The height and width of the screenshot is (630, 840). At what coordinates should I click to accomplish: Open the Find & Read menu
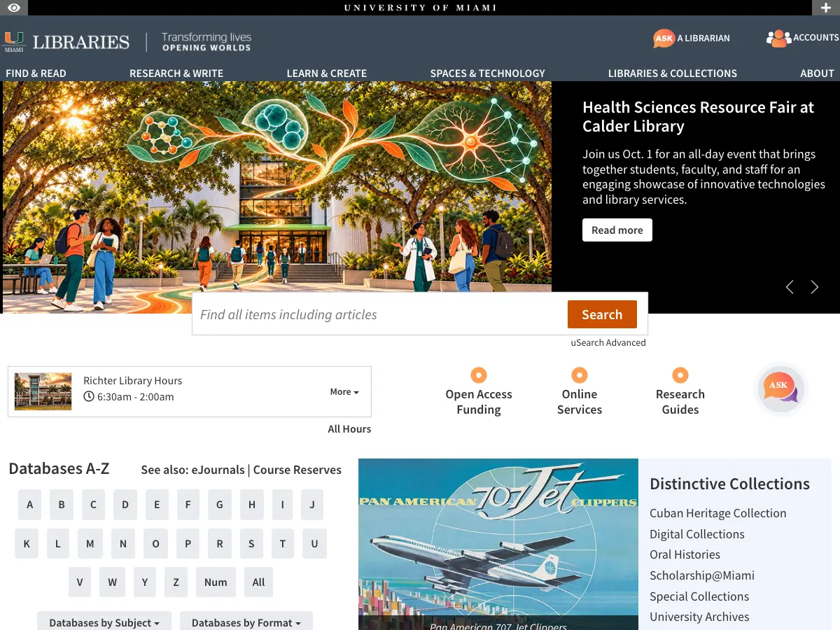point(36,73)
